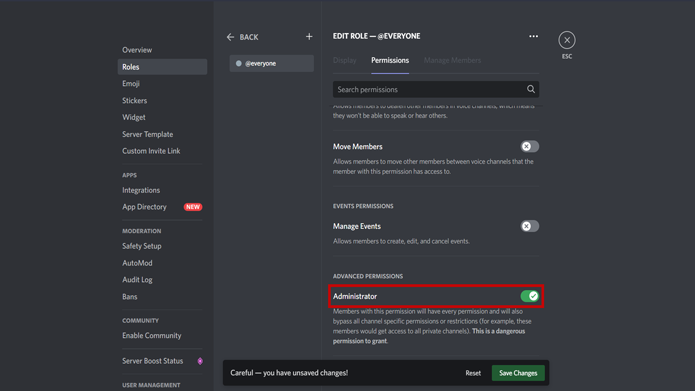The width and height of the screenshot is (695, 391).
Task: Click the BACK label
Action: (x=249, y=37)
